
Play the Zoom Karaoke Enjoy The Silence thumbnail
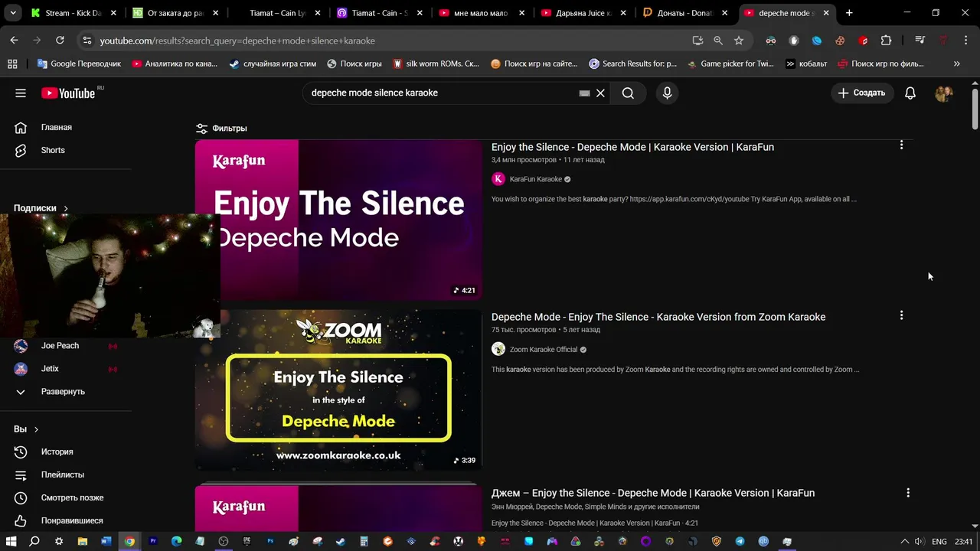[x=338, y=390]
